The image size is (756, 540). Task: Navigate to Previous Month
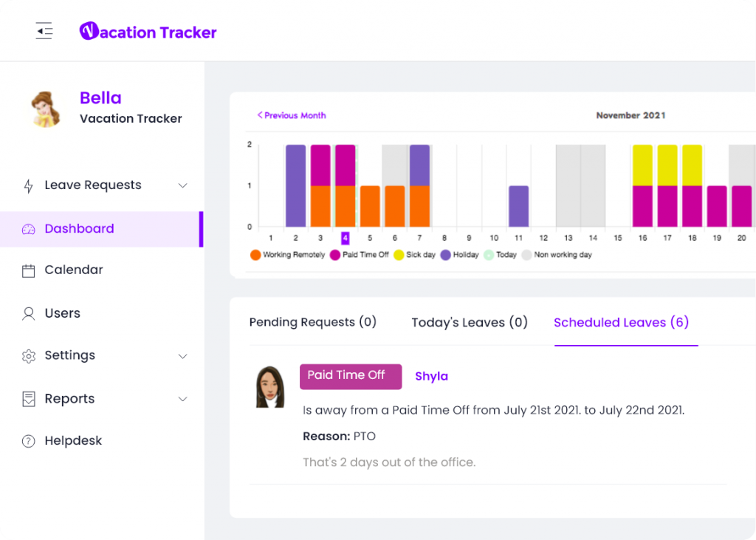click(x=290, y=116)
